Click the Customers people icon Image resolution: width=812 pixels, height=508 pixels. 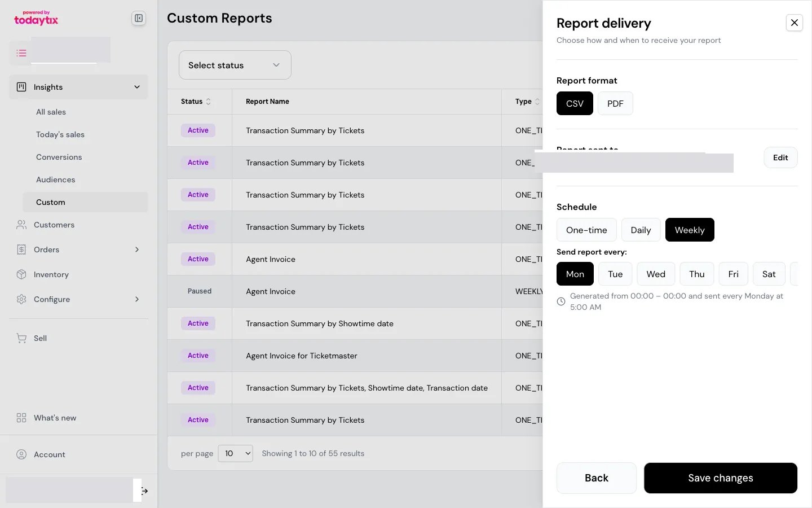[x=21, y=225]
